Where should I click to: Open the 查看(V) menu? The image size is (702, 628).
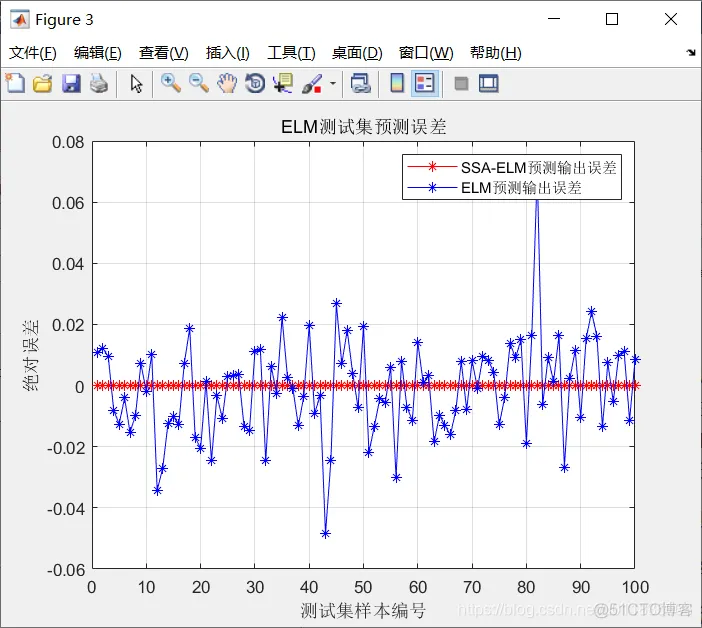coord(163,53)
